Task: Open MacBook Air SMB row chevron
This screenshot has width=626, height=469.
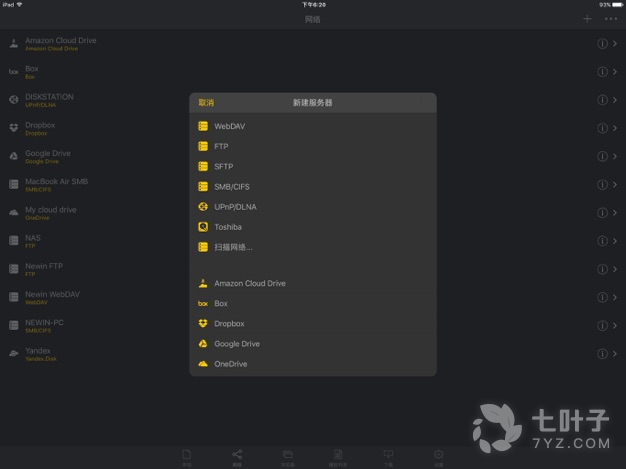Action: tap(615, 184)
